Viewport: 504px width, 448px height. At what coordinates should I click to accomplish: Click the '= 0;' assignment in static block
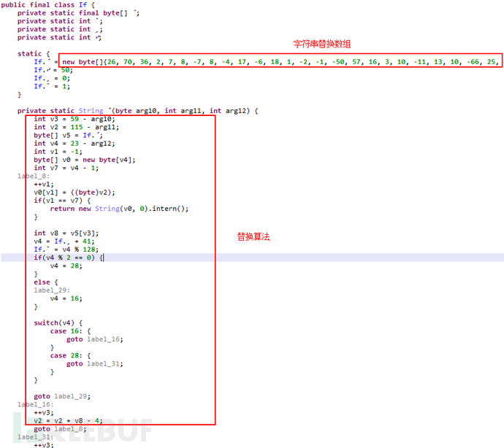pos(61,78)
